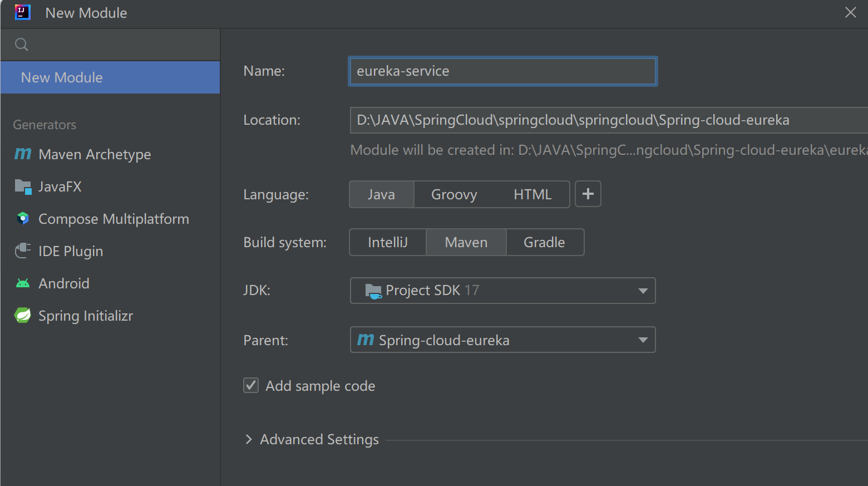Click the 'Build system:' field label
The image size is (868, 486).
[x=285, y=242]
